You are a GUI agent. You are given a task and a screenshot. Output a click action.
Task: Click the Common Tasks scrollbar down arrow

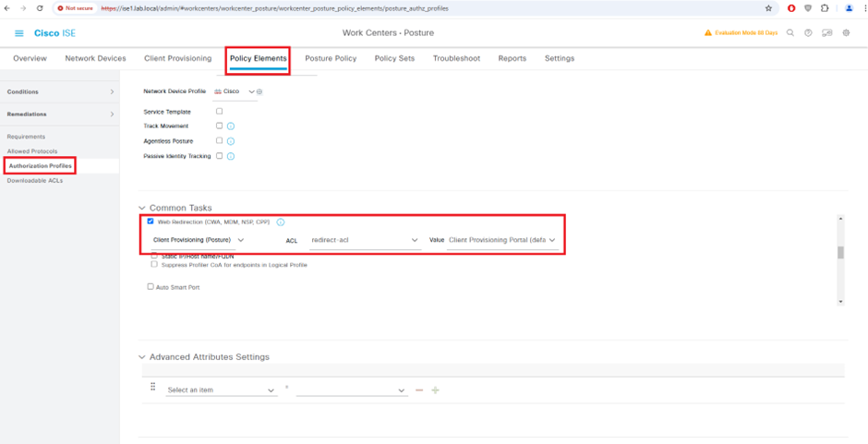pos(841,301)
